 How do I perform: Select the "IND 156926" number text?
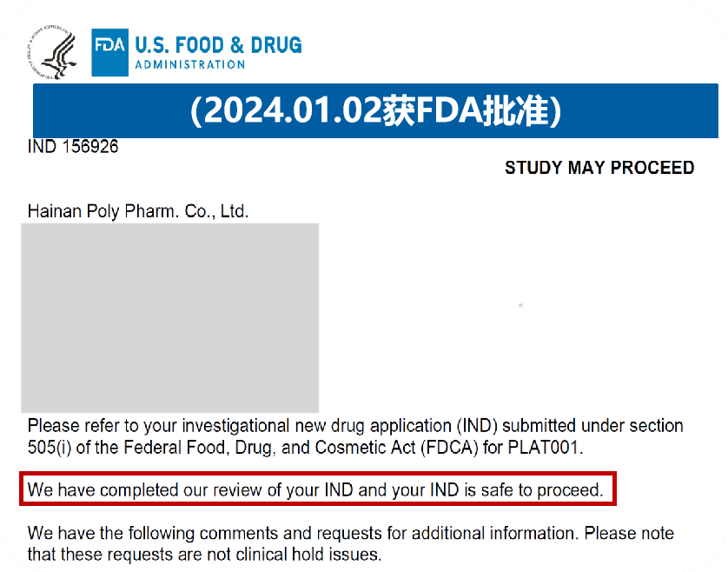coord(73,147)
